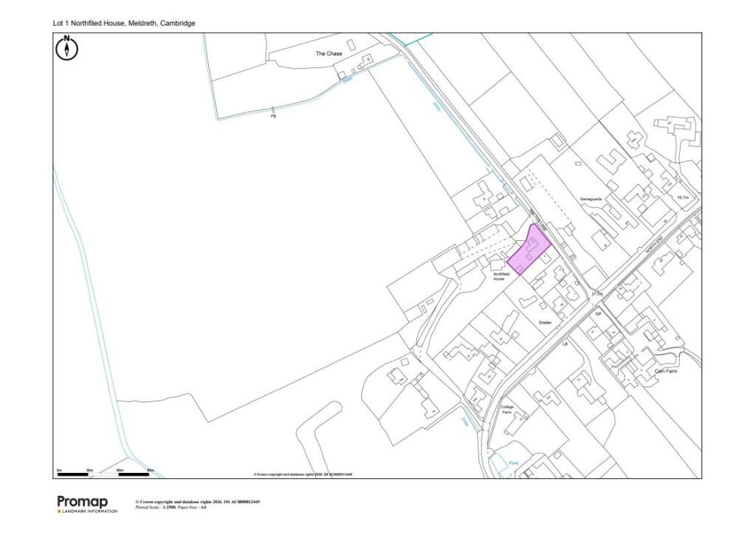Click the 'Drain' label near The Chase
The width and height of the screenshot is (756, 535).
[x=348, y=80]
